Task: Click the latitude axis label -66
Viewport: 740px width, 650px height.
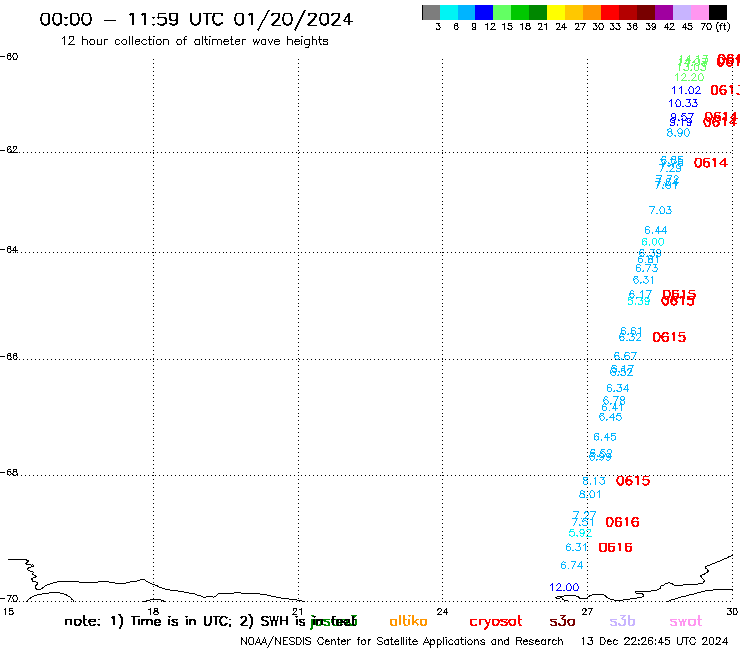Action: pos(9,356)
